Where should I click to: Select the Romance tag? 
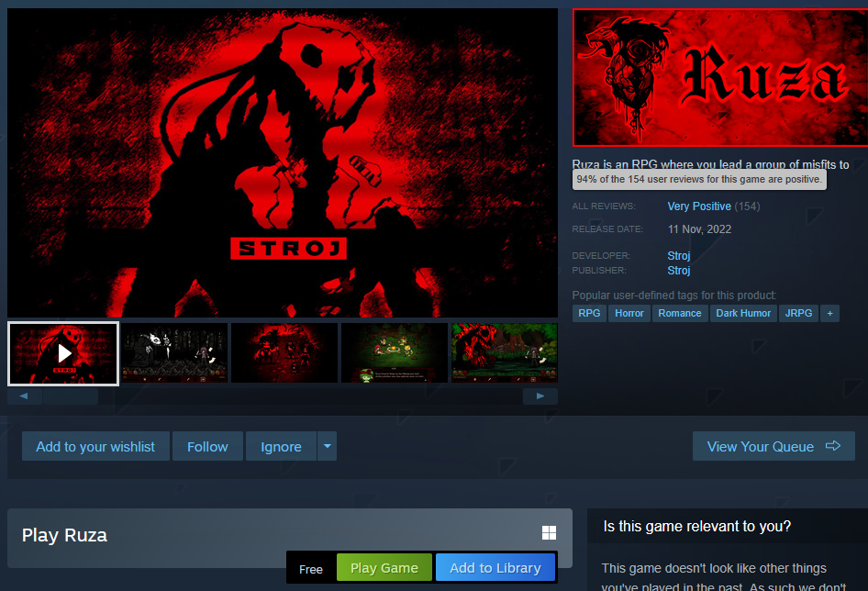pyautogui.click(x=680, y=313)
